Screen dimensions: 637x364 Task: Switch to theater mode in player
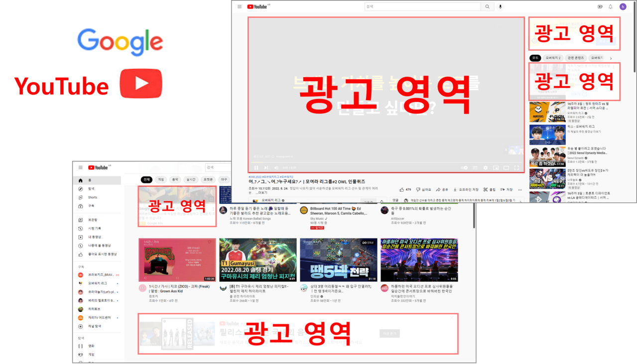click(506, 168)
